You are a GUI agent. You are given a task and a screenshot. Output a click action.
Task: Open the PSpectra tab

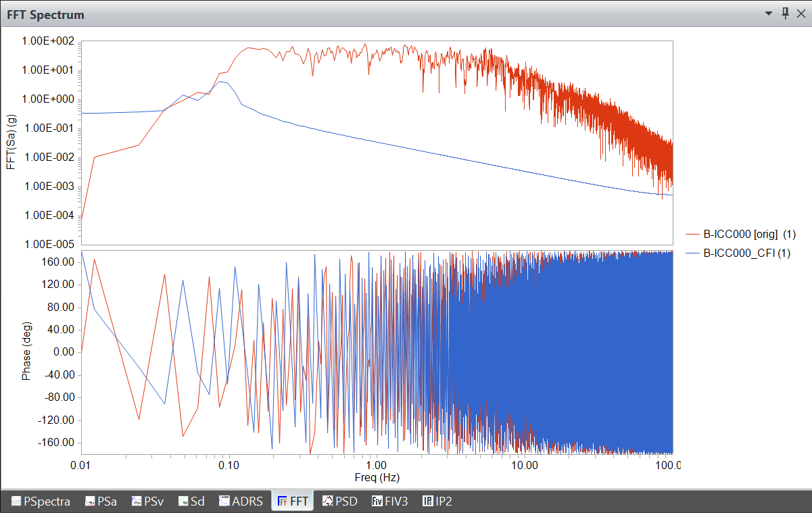tap(41, 501)
